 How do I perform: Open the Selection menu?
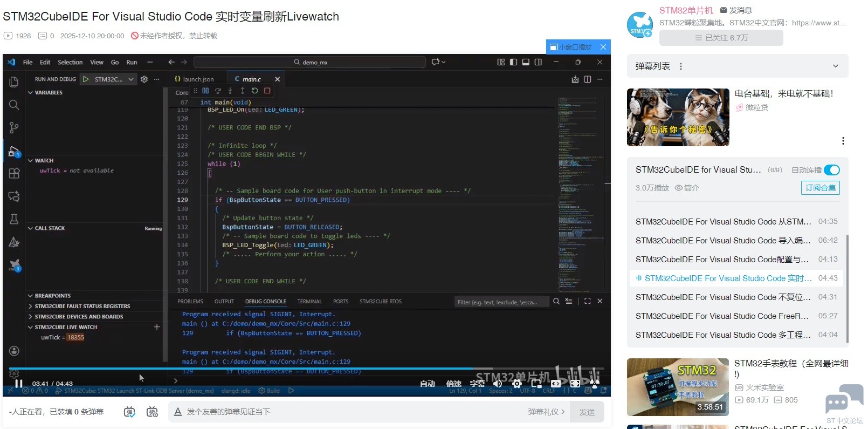[70, 62]
